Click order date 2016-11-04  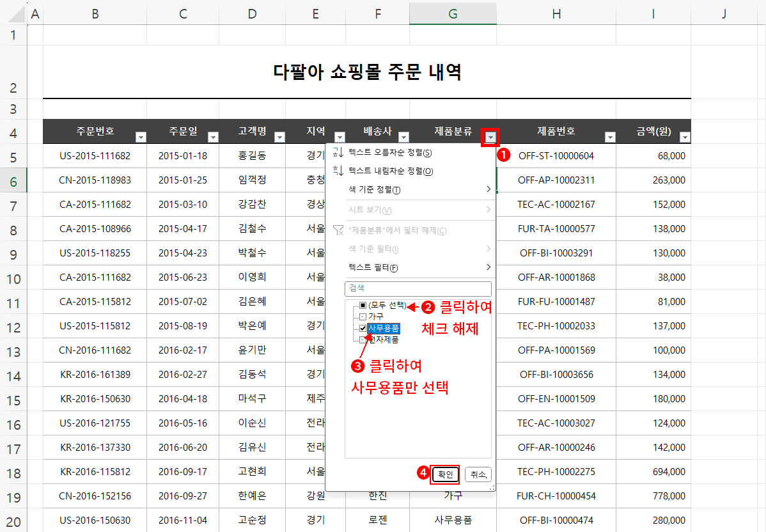coord(183,520)
